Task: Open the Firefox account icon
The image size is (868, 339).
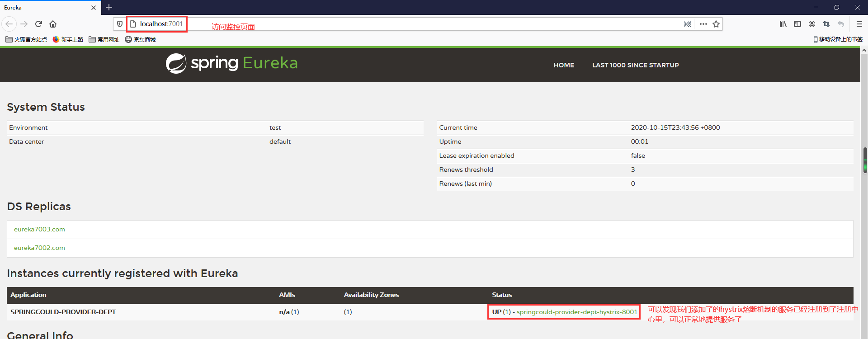Action: tap(812, 24)
